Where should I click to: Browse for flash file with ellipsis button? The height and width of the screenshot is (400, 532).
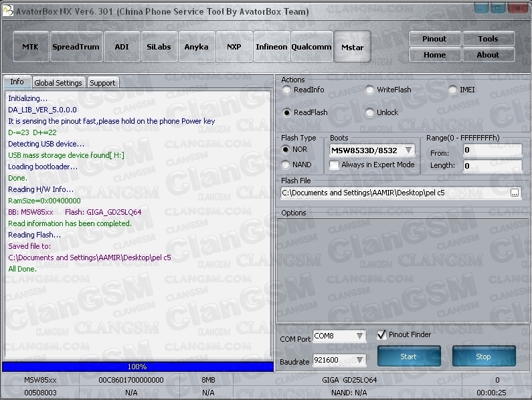pyautogui.click(x=515, y=193)
